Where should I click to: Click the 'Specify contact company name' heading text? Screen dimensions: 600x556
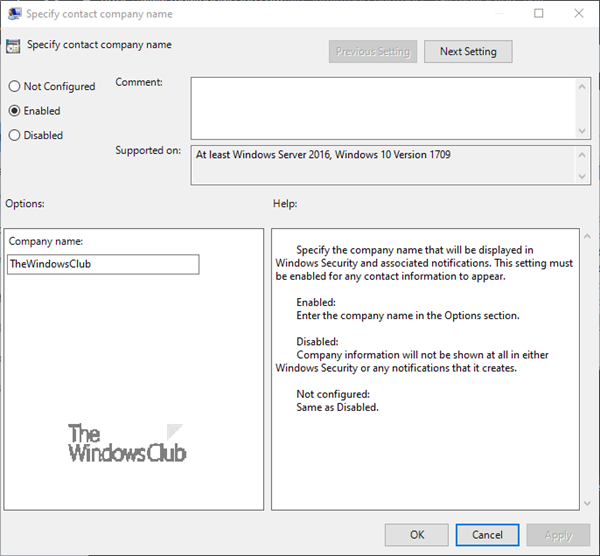(x=99, y=45)
